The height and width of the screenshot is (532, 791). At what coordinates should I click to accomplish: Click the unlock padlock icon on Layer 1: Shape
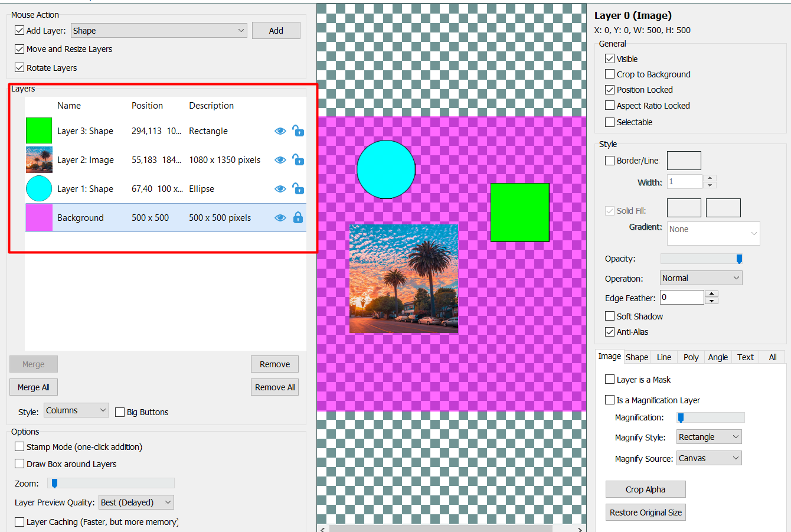[298, 188]
